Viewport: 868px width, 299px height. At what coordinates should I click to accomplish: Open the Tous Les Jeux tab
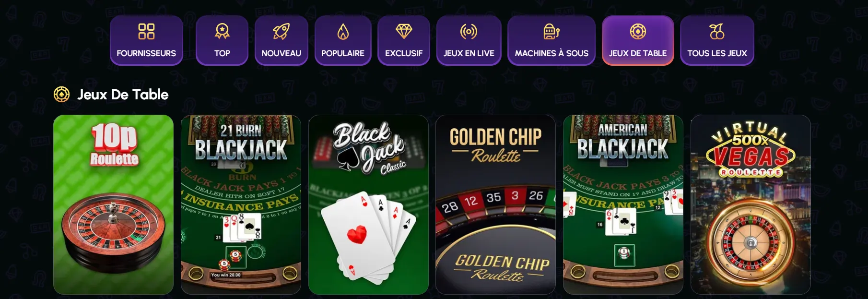[x=717, y=40]
